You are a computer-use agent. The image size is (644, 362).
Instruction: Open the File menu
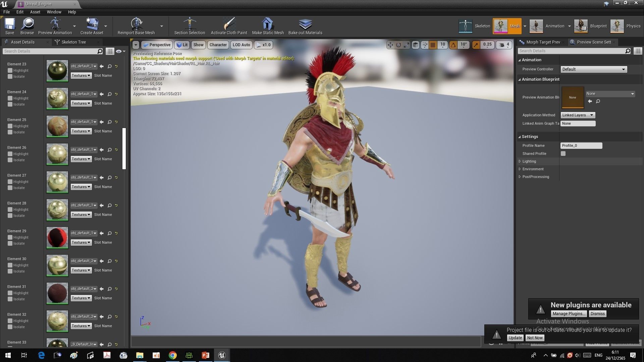[x=6, y=12]
